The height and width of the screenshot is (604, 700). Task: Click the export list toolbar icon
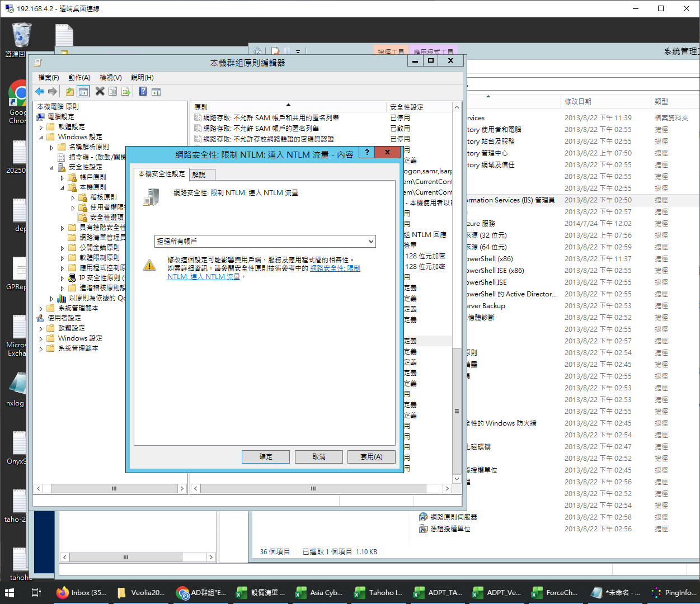(x=126, y=92)
